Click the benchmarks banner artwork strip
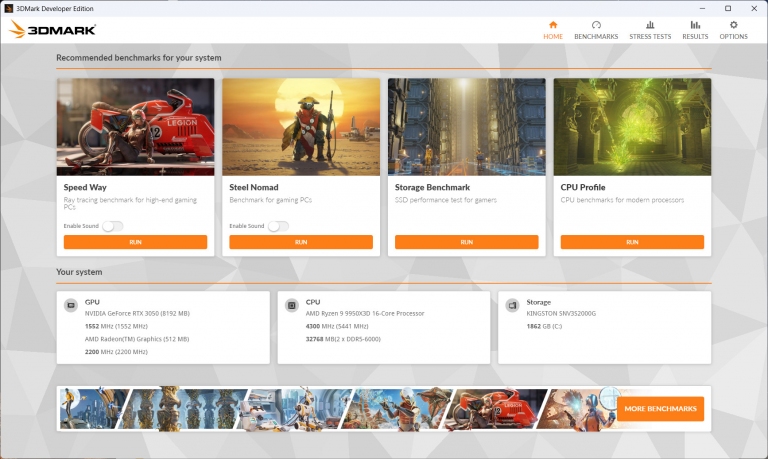This screenshot has height=459, width=768. [x=338, y=409]
